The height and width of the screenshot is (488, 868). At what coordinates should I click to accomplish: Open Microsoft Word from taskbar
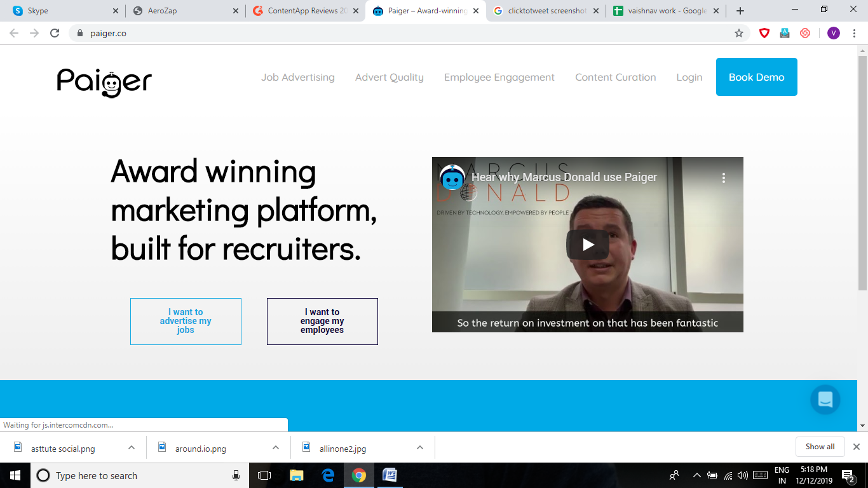pos(390,475)
